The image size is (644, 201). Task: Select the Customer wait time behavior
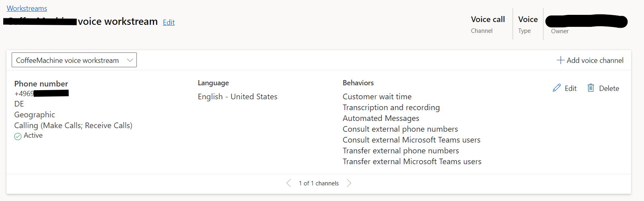[x=377, y=96]
